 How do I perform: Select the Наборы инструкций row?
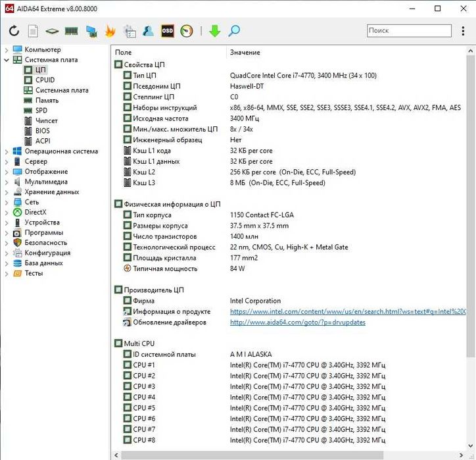(x=289, y=107)
